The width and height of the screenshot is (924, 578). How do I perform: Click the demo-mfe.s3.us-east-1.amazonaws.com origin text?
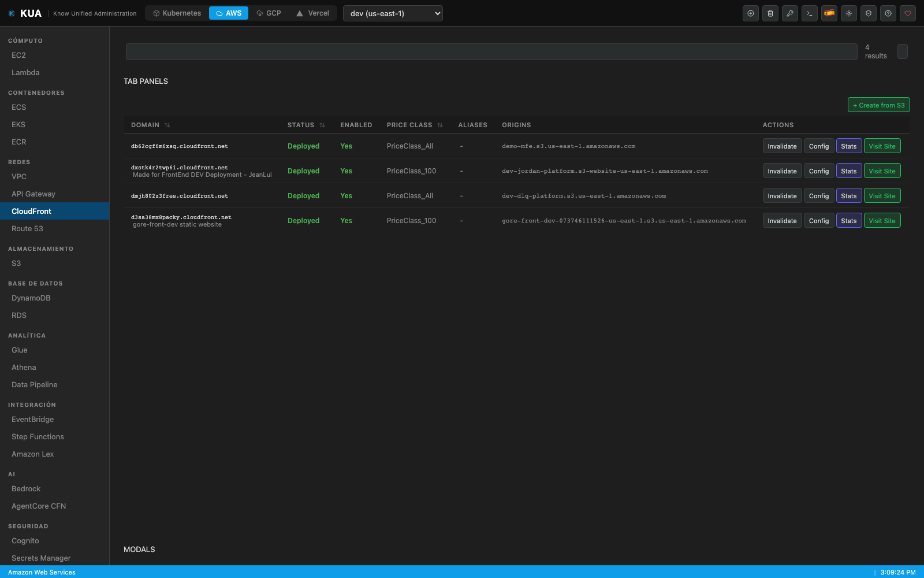[568, 146]
